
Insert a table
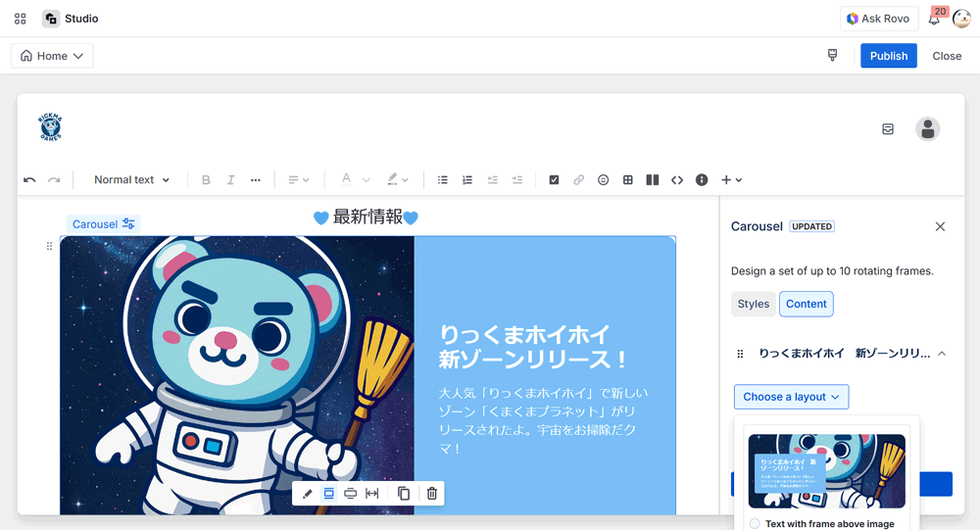click(627, 180)
